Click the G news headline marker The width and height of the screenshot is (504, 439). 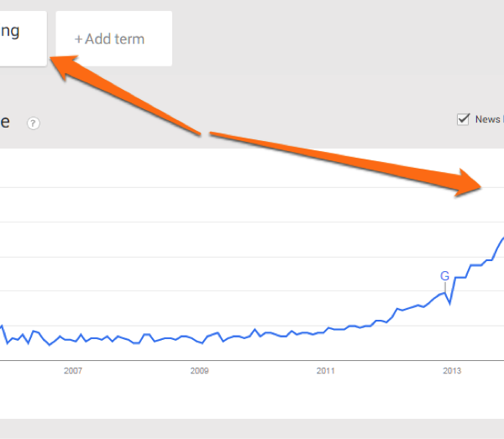pos(445,275)
